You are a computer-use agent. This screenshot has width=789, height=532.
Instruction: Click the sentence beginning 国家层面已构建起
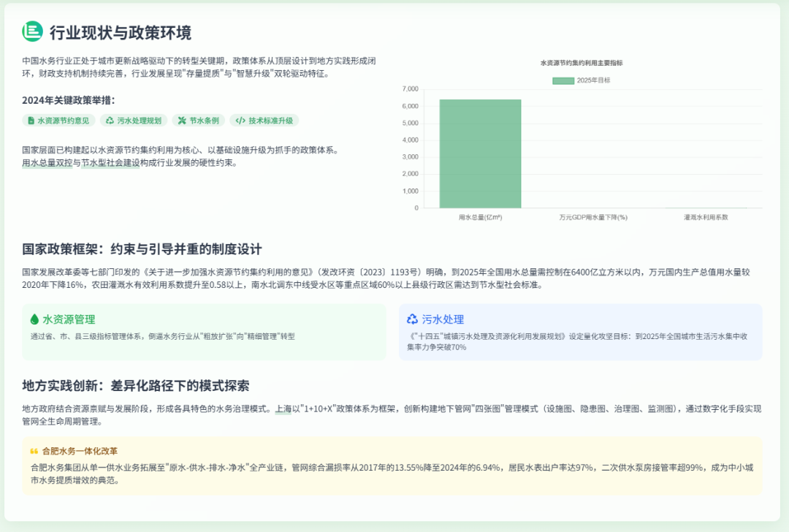pyautogui.click(x=180, y=150)
